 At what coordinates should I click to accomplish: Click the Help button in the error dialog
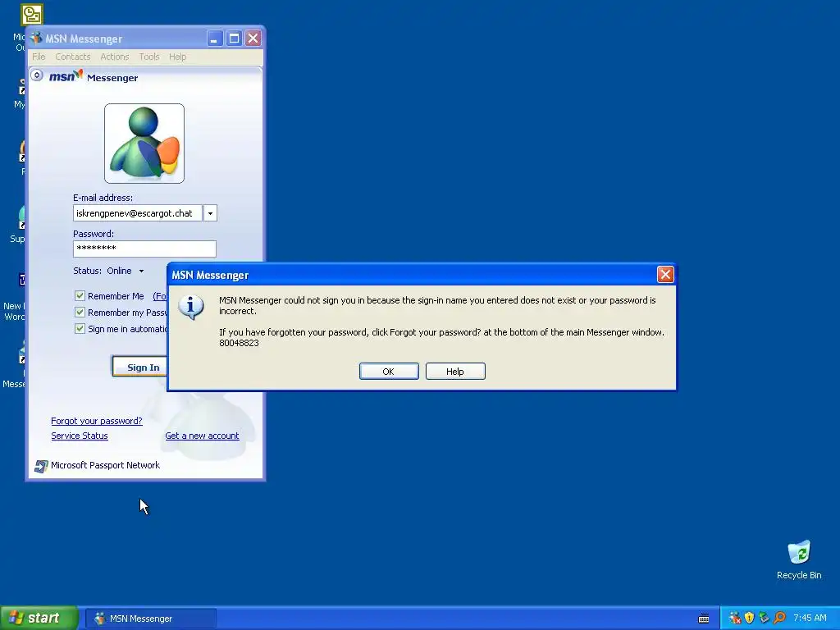coord(455,372)
